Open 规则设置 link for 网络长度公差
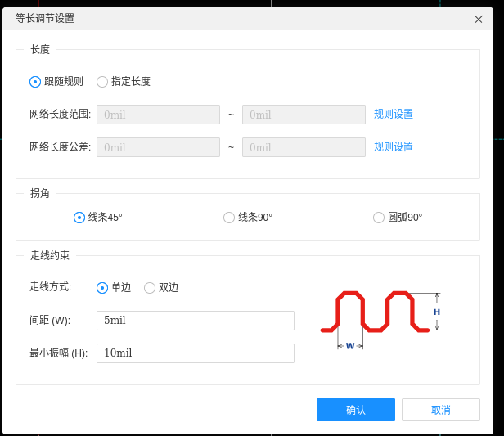 (x=394, y=147)
